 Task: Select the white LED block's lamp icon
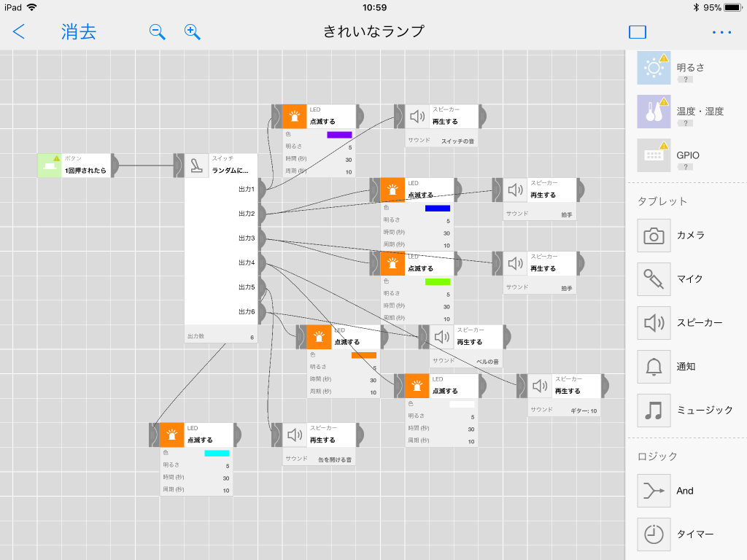click(x=417, y=386)
